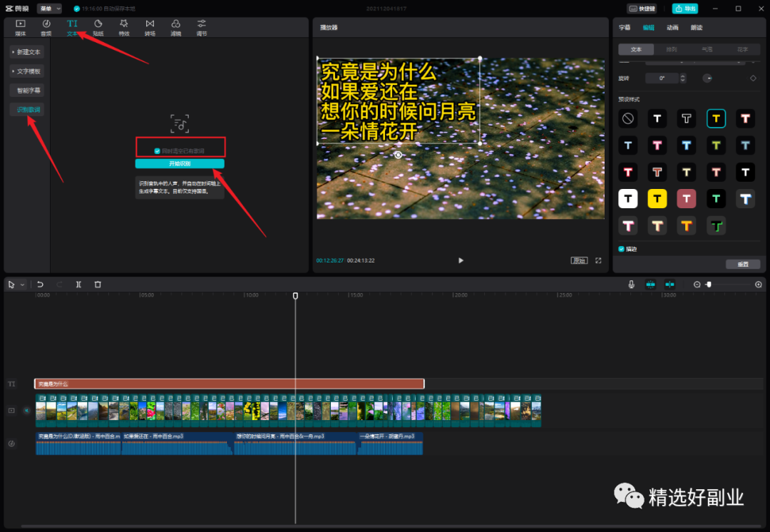The image size is (770, 532).
Task: Toggle the 描边 (stroke) checkbox
Action: [622, 250]
